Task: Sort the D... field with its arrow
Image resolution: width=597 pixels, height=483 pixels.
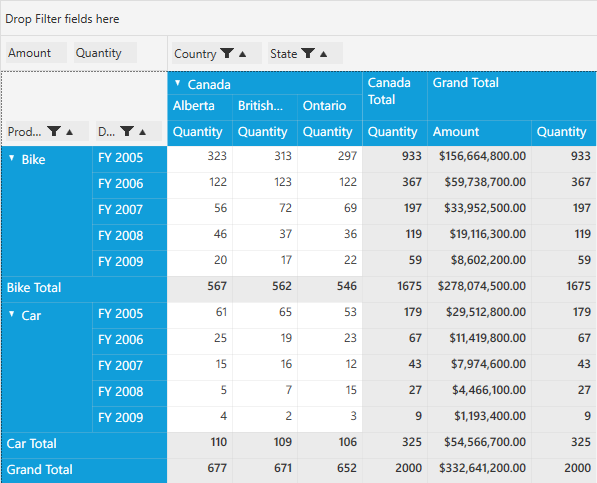Action: [142, 132]
